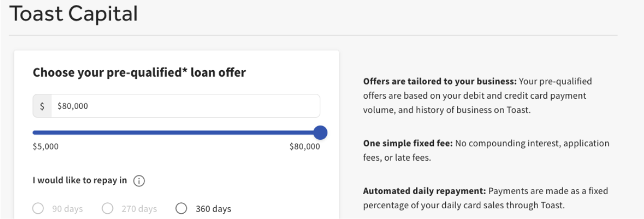Click the '360 days' option label text
Image resolution: width=644 pixels, height=219 pixels.
pyautogui.click(x=213, y=209)
